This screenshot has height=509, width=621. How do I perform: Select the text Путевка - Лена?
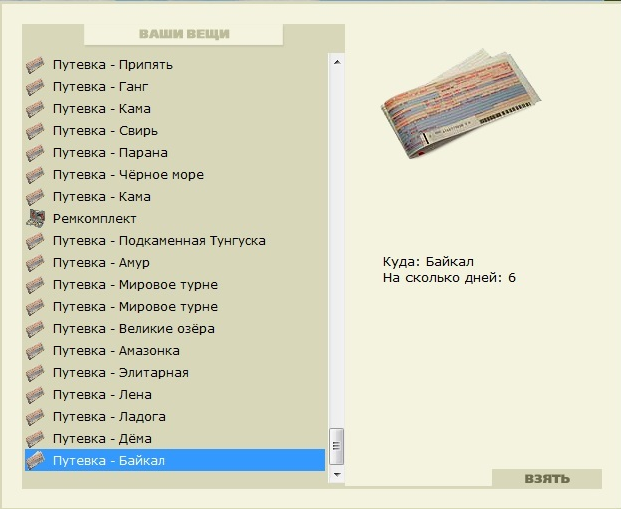click(x=102, y=395)
